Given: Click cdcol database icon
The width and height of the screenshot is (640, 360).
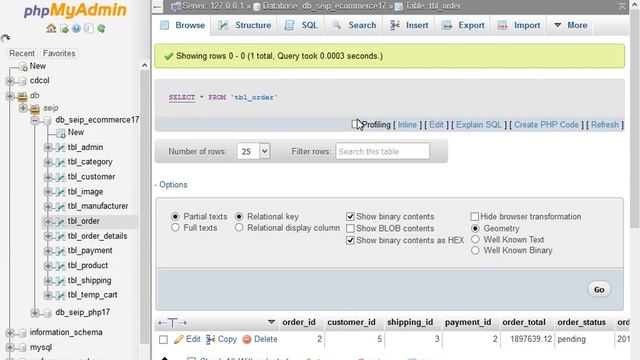Looking at the screenshot, I should tap(22, 81).
